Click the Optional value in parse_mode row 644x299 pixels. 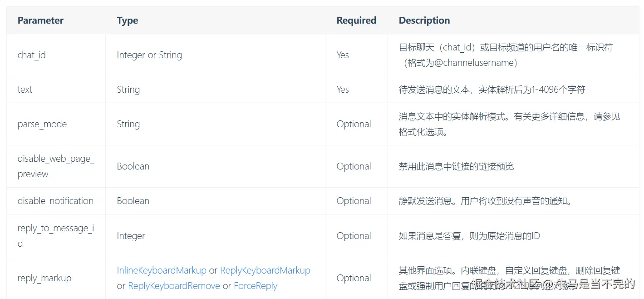click(354, 124)
